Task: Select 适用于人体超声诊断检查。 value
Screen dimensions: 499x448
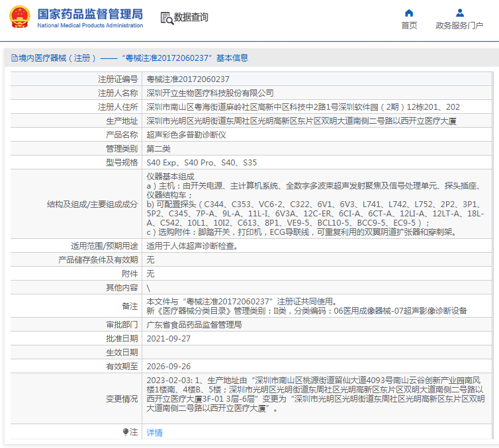Action: coord(193,246)
